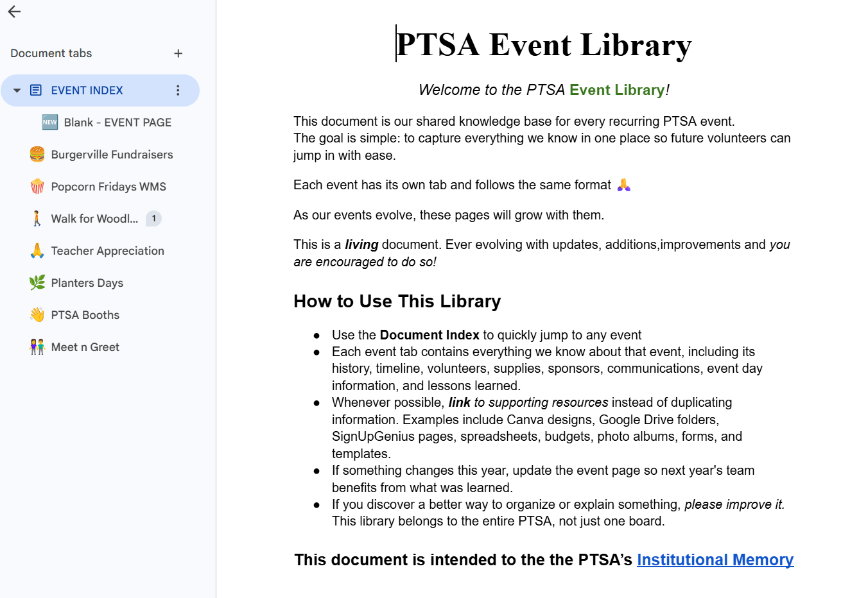
Task: Switch to the Meet n Greet tab
Action: click(x=85, y=347)
